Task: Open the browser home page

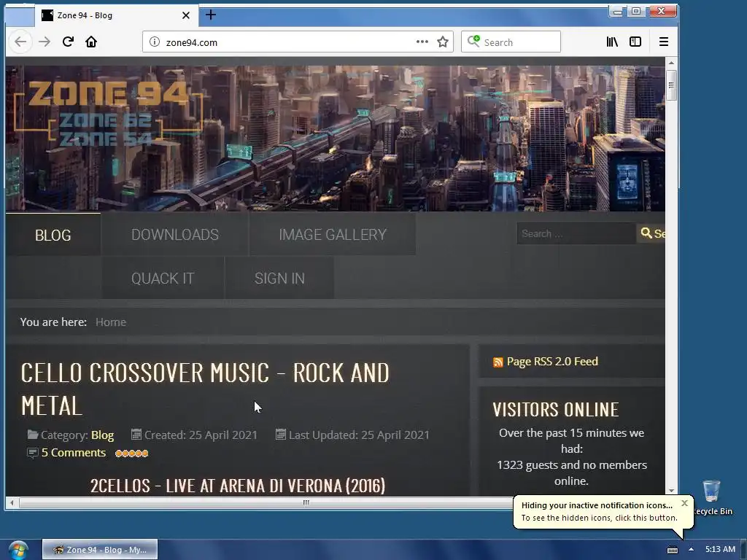Action: (91, 42)
